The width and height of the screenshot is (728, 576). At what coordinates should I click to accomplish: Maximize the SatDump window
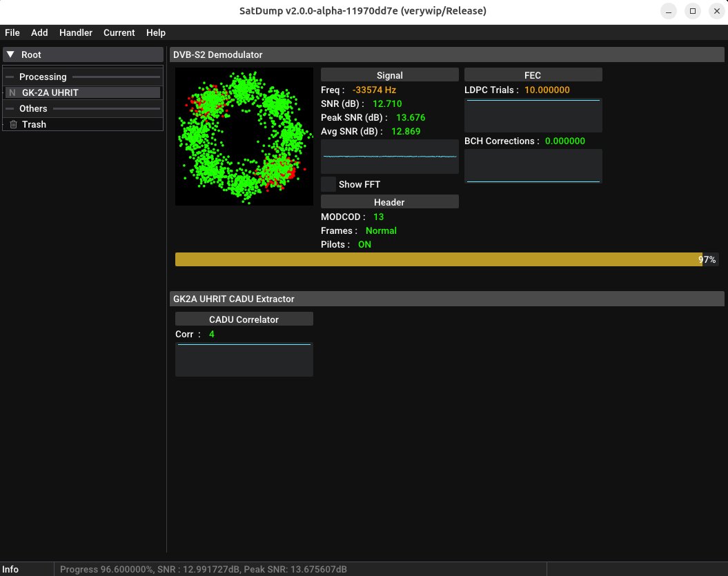coord(693,11)
